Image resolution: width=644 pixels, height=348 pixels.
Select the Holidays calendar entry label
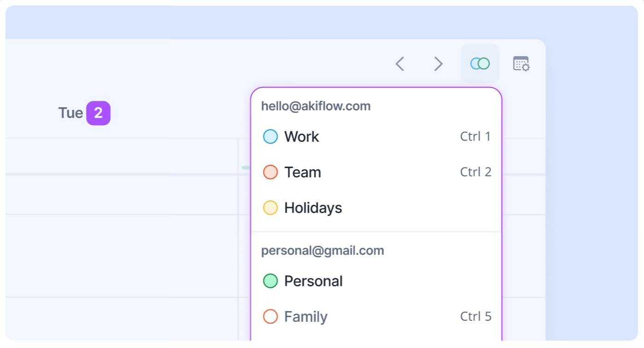coord(313,208)
